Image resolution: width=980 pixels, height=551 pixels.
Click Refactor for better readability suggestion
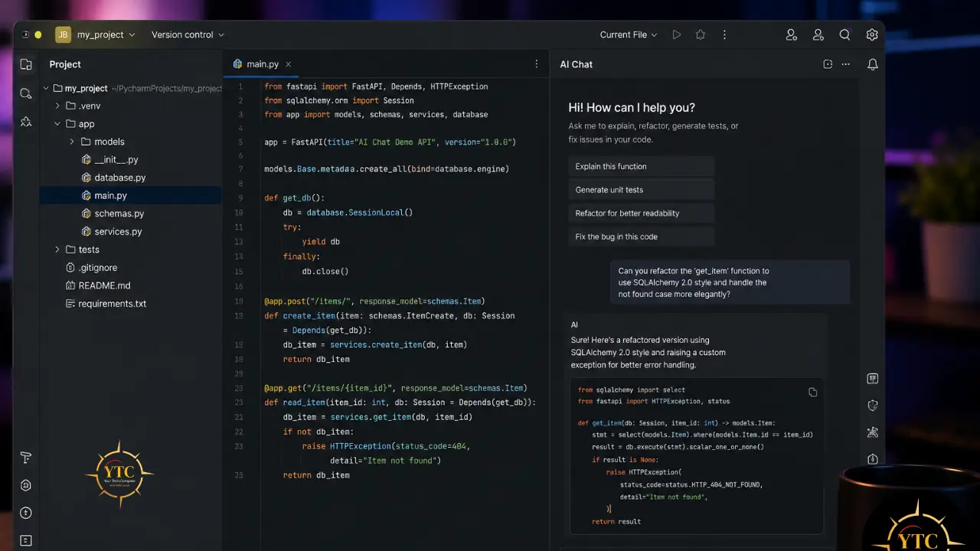(x=642, y=214)
